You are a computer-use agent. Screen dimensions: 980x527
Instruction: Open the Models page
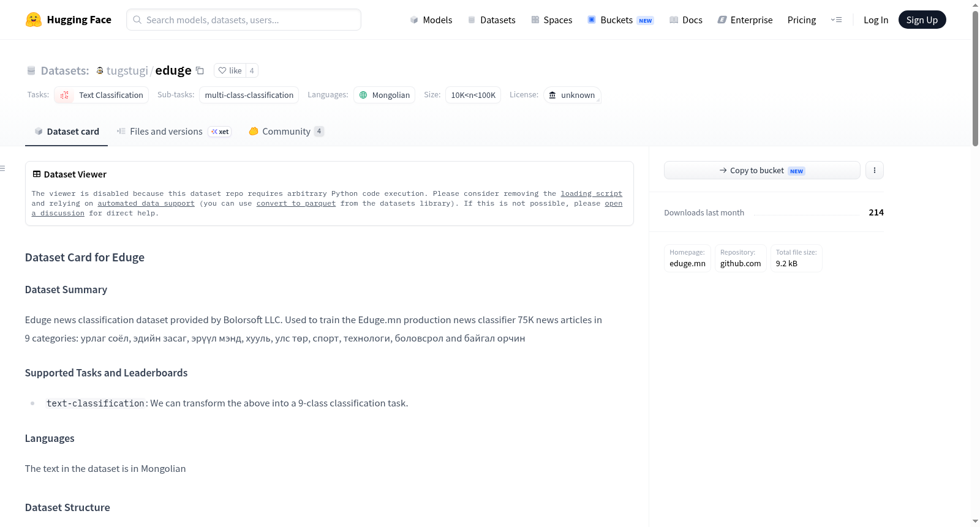tap(431, 20)
